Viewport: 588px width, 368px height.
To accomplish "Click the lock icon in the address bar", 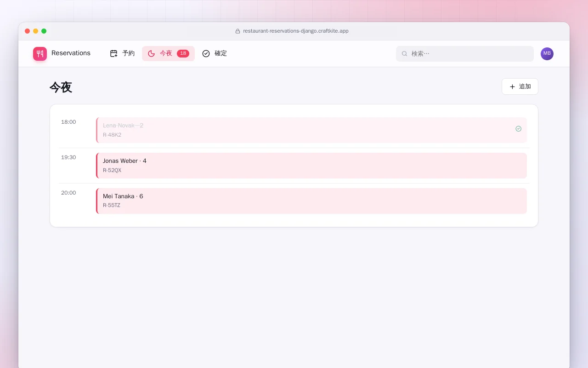I will [237, 31].
